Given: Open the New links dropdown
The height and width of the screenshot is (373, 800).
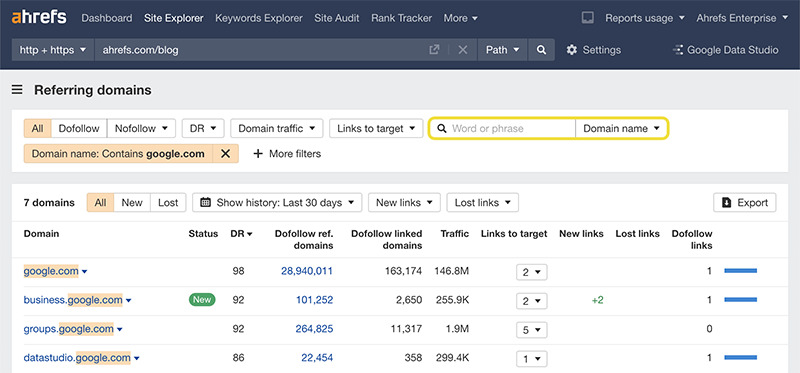Looking at the screenshot, I should [404, 203].
